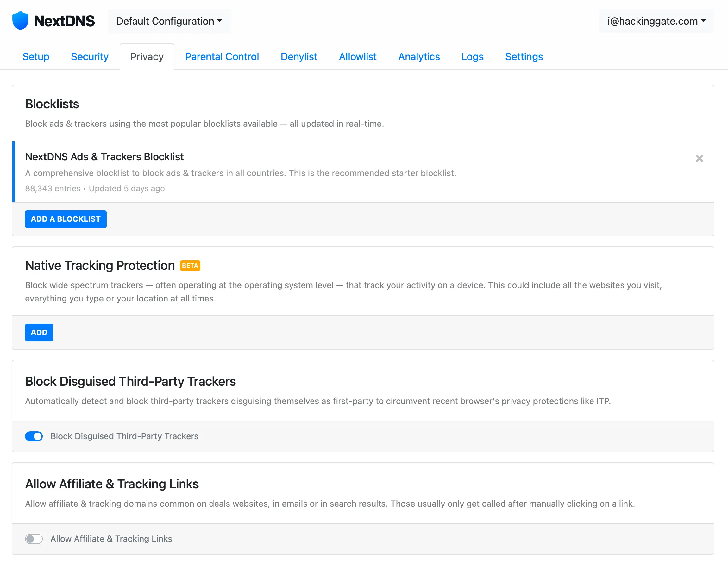Enable Allow Affiliate & Tracking Links toggle
The height and width of the screenshot is (570, 728).
click(x=34, y=539)
